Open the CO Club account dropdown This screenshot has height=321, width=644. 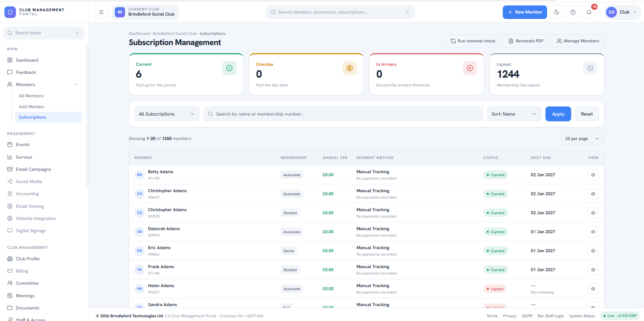point(623,12)
